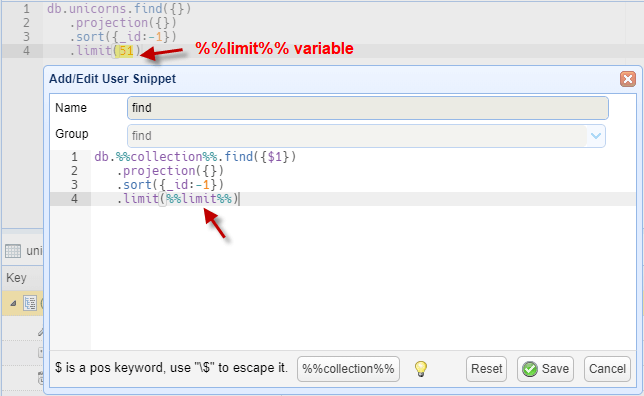
Task: Click the Name field containing find
Action: click(368, 108)
